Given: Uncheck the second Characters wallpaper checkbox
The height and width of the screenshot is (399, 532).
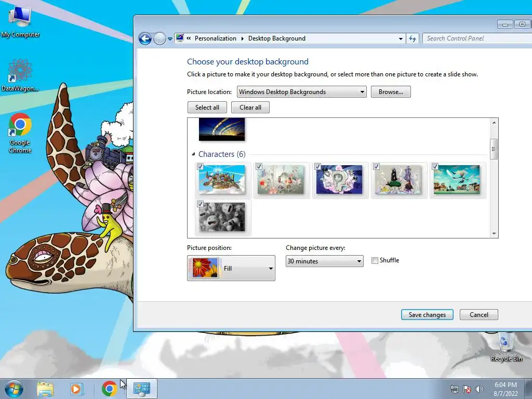Looking at the screenshot, I should point(259,167).
